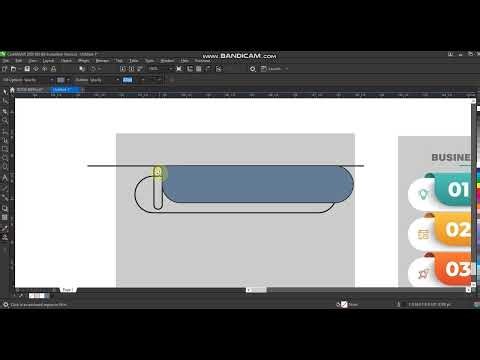Toggle the Snap off button
The image size is (480, 360).
219,69
